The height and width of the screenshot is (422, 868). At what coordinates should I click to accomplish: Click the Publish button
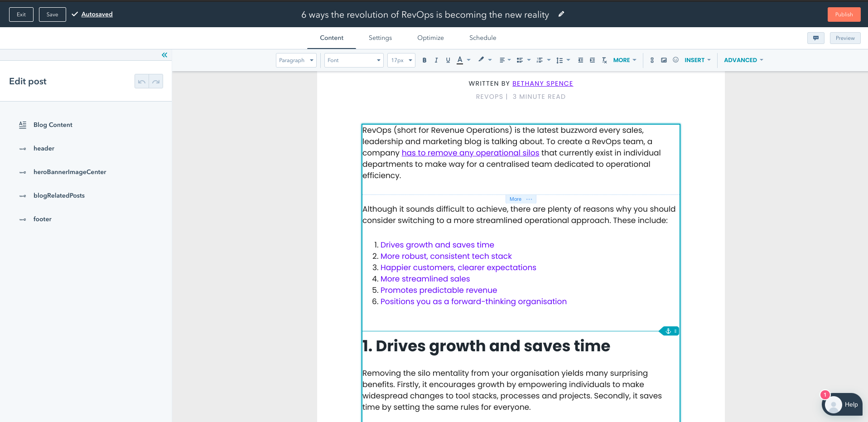pos(844,15)
